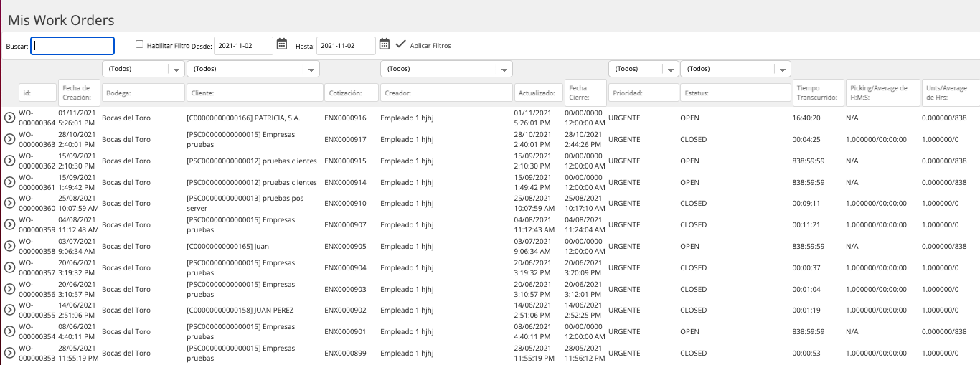The image size is (980, 365).
Task: Expand row WO-000000360 arrow icon
Action: pyautogui.click(x=9, y=203)
